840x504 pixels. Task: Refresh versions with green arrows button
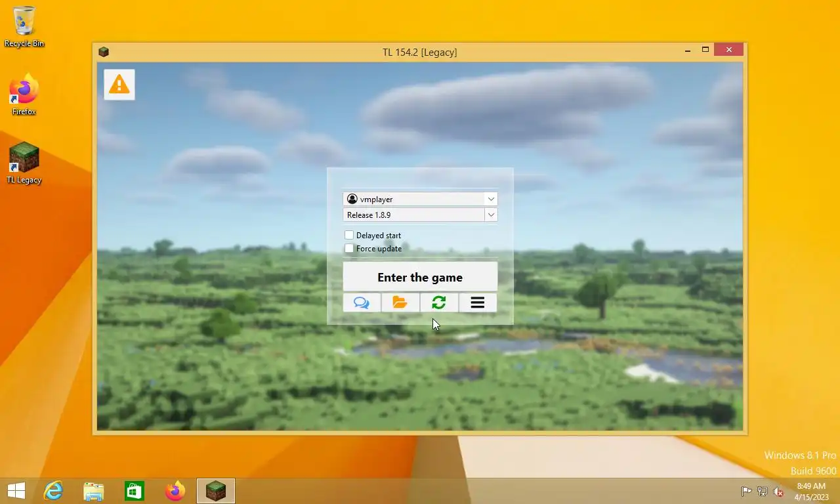[x=439, y=303]
